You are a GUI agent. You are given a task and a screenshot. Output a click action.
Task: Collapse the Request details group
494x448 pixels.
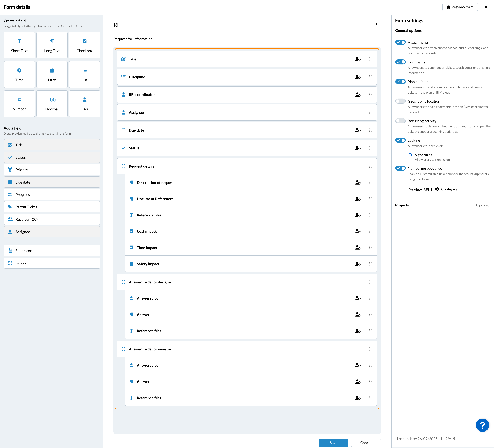pos(124,166)
